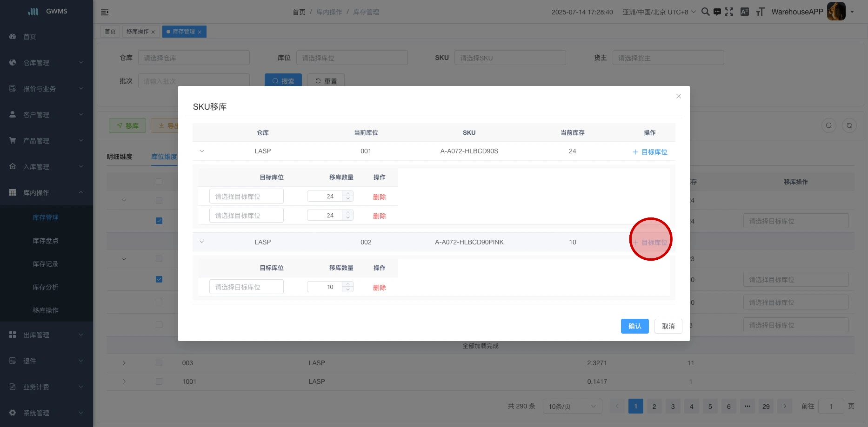Click the round refresh icon above table
This screenshot has width=868, height=427.
(849, 125)
